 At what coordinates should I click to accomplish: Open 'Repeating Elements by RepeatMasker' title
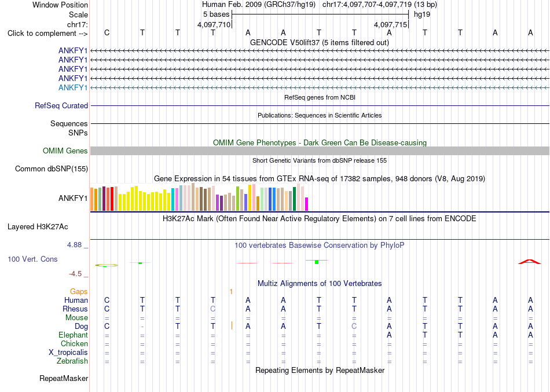[x=320, y=370]
